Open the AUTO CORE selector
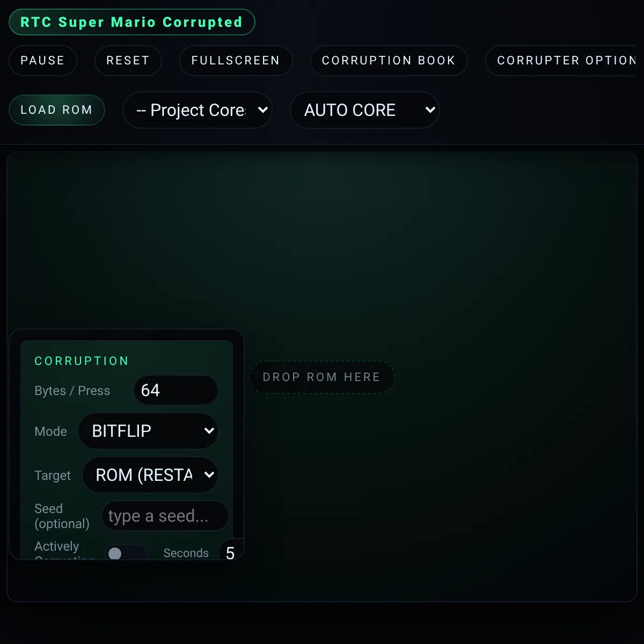644x644 pixels. (365, 110)
